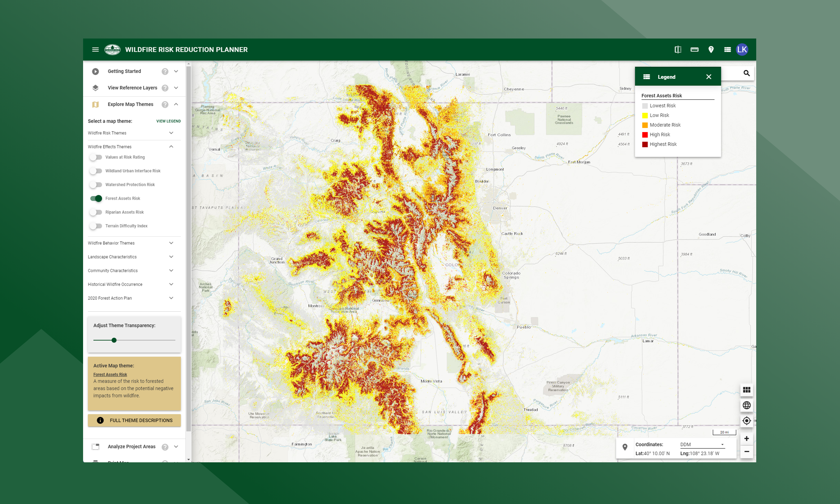The image size is (840, 504).
Task: Click the sidebar vertical scrollbar
Action: click(x=189, y=249)
